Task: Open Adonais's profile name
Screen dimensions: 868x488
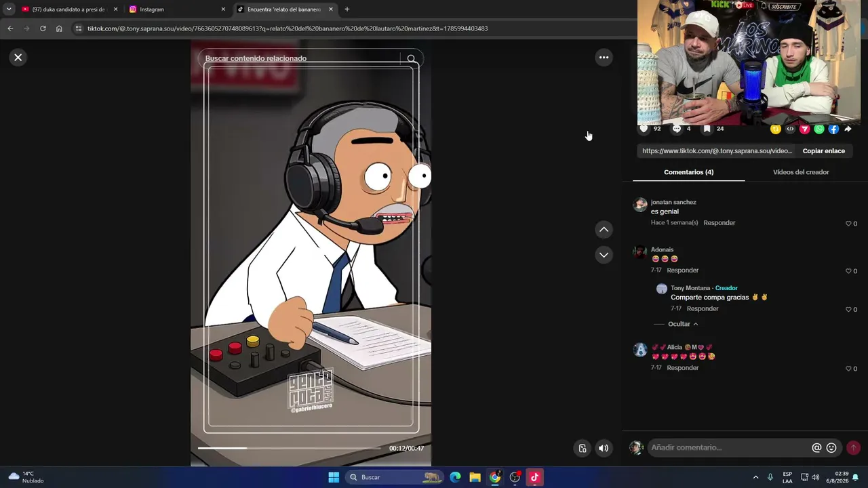Action: [662, 249]
